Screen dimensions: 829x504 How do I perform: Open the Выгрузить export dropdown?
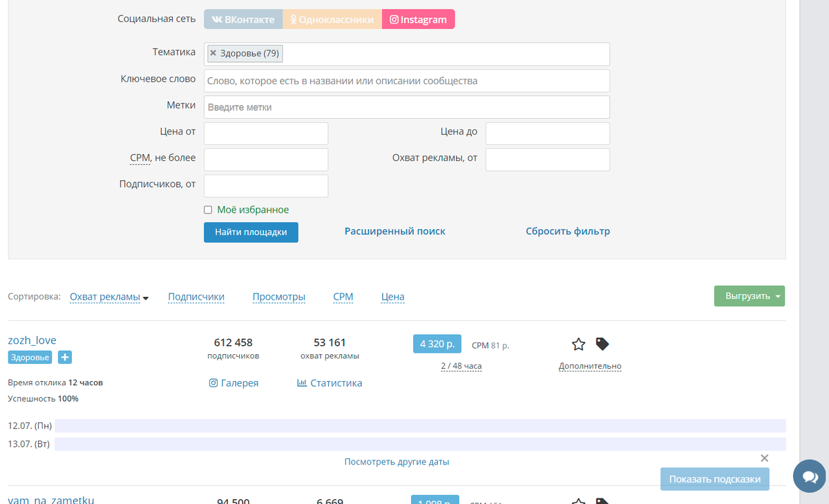pos(750,296)
